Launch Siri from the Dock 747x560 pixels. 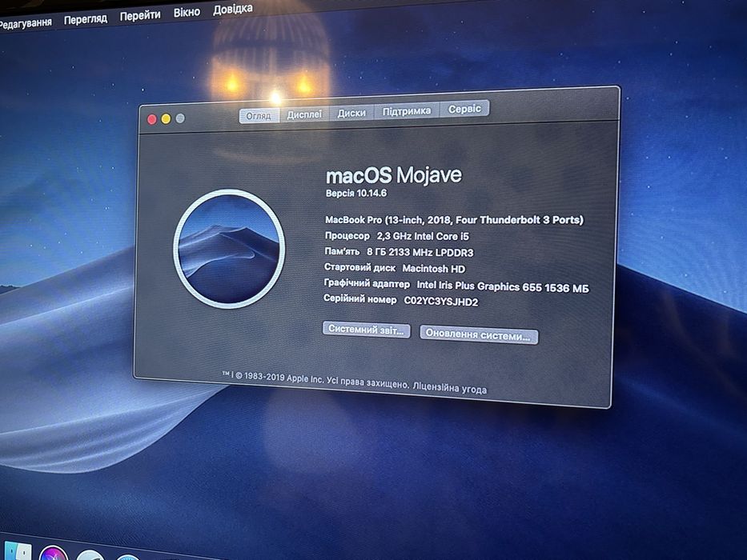point(54,554)
